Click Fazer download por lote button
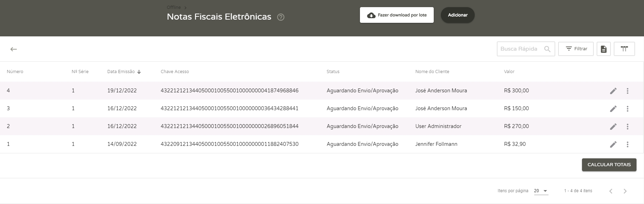This screenshot has height=204, width=644. coord(397,15)
